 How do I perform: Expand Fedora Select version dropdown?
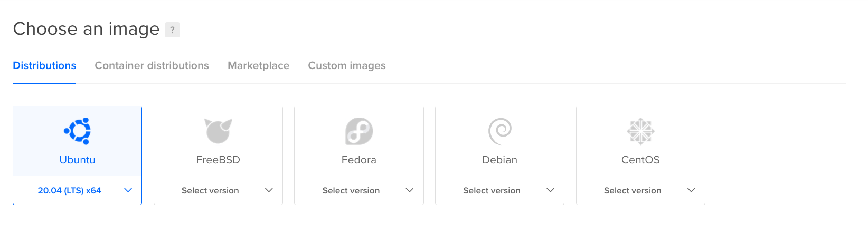tap(359, 190)
